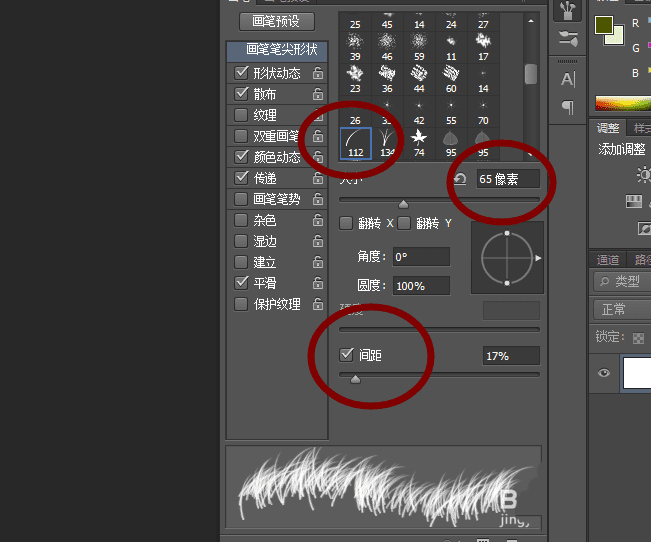Click the lock icon beside 杂色
Viewport: 651px width, 542px height.
point(318,220)
